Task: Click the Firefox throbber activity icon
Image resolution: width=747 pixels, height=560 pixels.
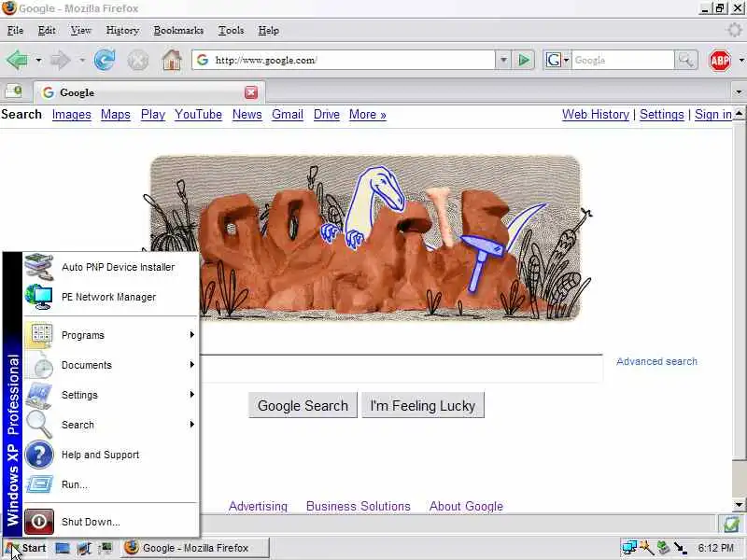Action: [x=734, y=30]
